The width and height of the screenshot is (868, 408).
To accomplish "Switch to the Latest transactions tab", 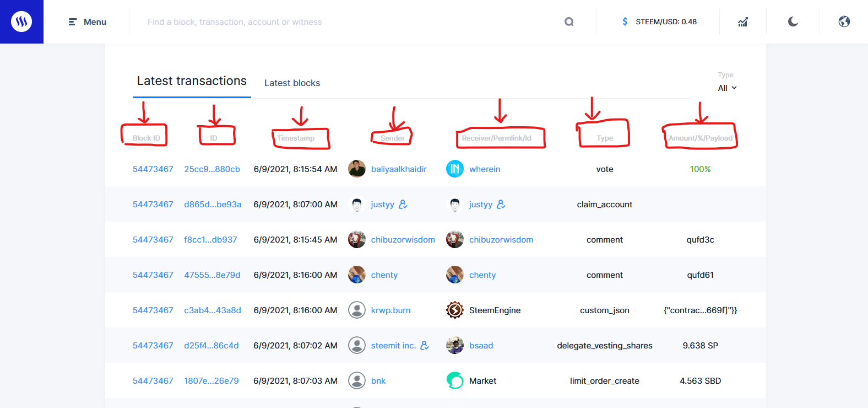I will coord(192,81).
